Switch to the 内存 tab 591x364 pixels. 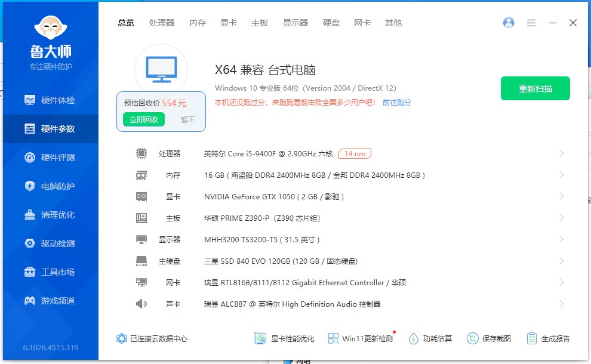click(x=198, y=23)
